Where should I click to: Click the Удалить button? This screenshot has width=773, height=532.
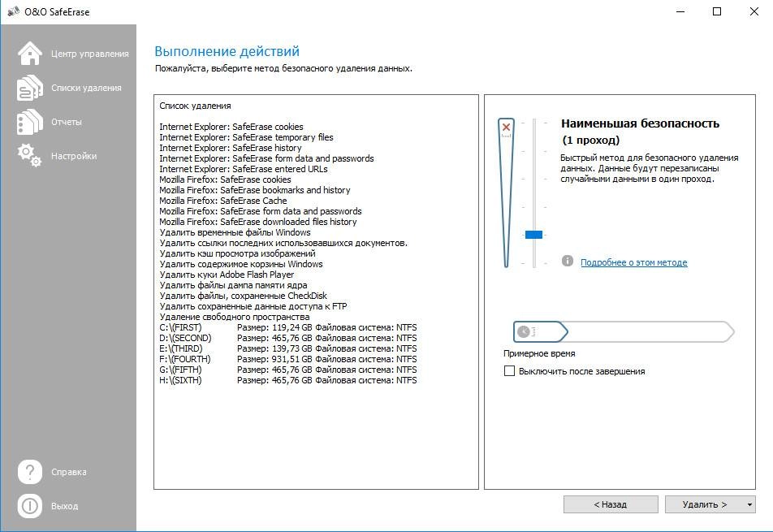(x=705, y=504)
